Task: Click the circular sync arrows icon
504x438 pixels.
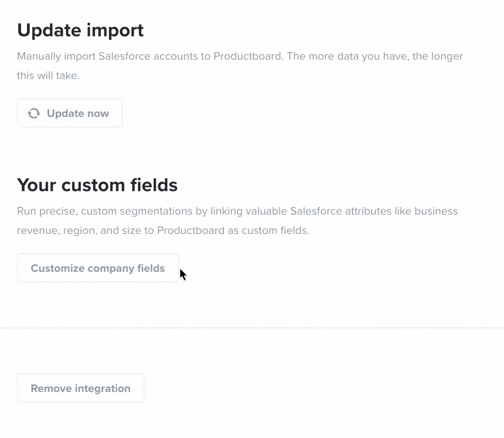Action: 34,113
